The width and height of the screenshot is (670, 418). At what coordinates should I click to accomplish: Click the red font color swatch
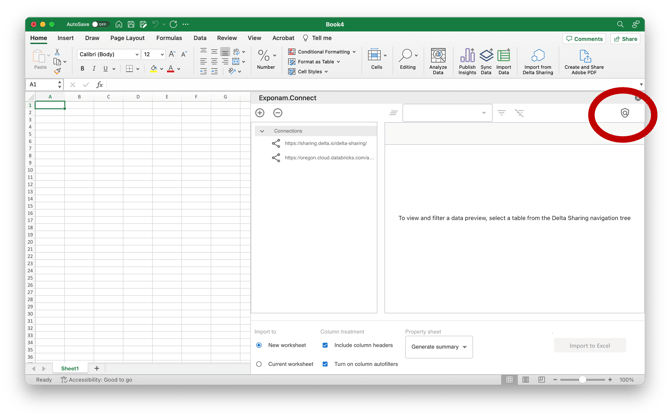(170, 69)
